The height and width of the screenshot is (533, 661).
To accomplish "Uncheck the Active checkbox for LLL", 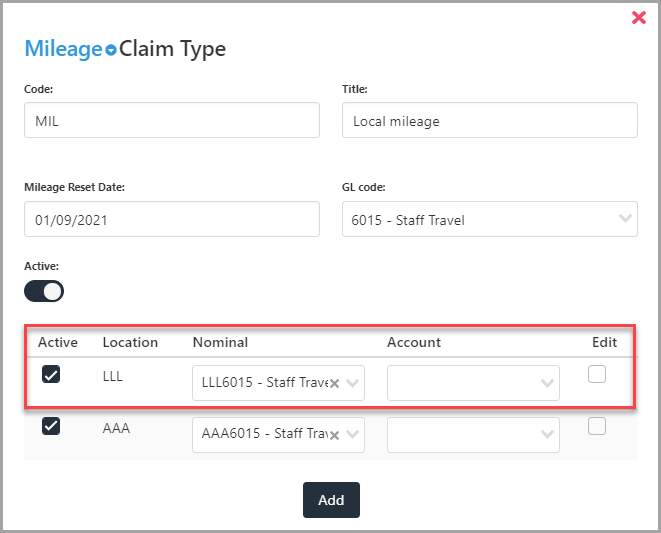I will (x=51, y=374).
